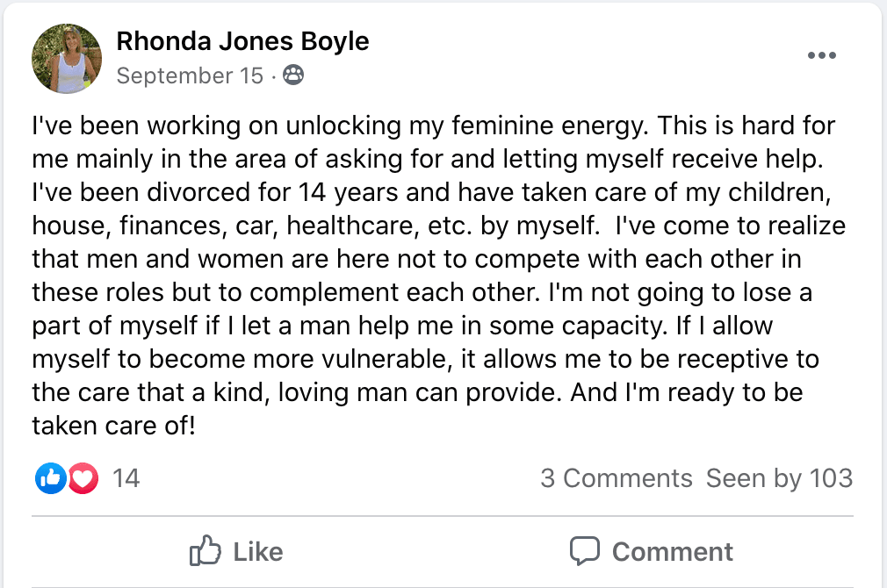This screenshot has height=588, width=887.
Task: Open Rhonda Jones Boyle's profile picture
Action: (x=66, y=59)
